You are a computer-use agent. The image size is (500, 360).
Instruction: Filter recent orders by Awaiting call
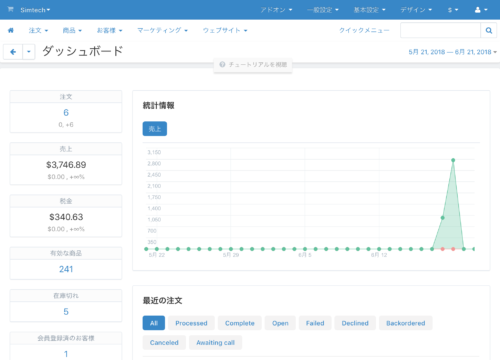(215, 342)
